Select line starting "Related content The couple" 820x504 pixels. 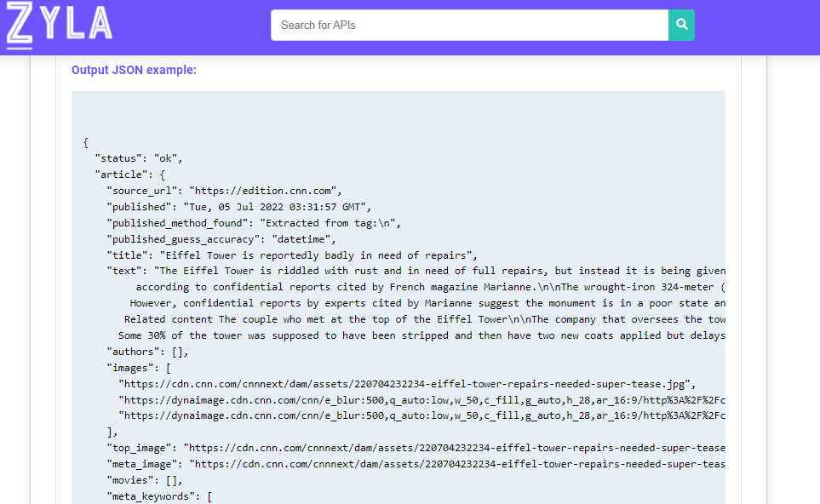pyautogui.click(x=425, y=319)
